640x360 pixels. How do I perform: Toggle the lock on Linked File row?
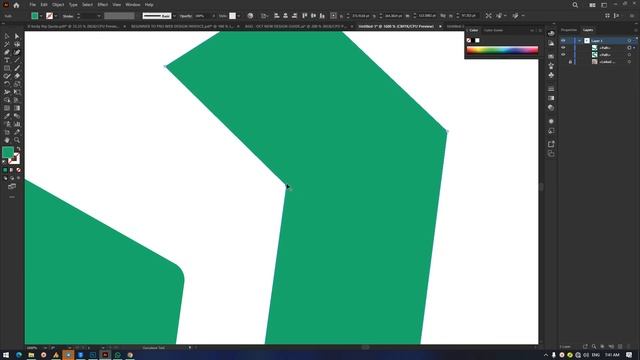coord(570,62)
